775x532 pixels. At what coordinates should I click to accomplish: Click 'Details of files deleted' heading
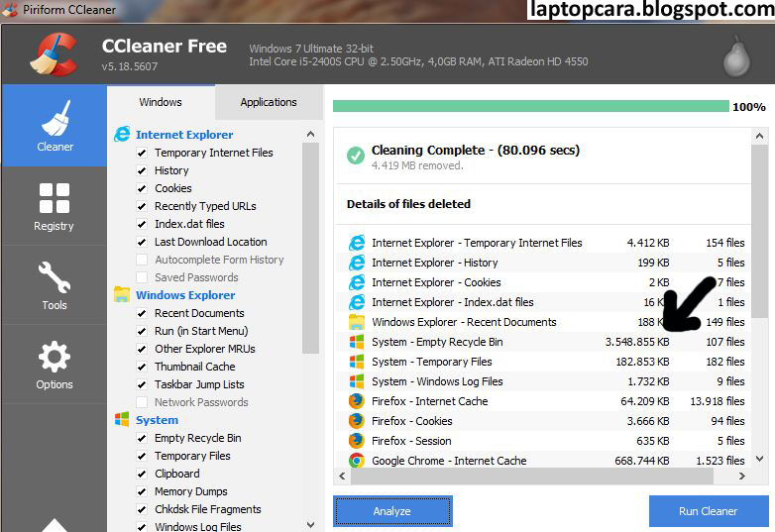pyautogui.click(x=408, y=204)
